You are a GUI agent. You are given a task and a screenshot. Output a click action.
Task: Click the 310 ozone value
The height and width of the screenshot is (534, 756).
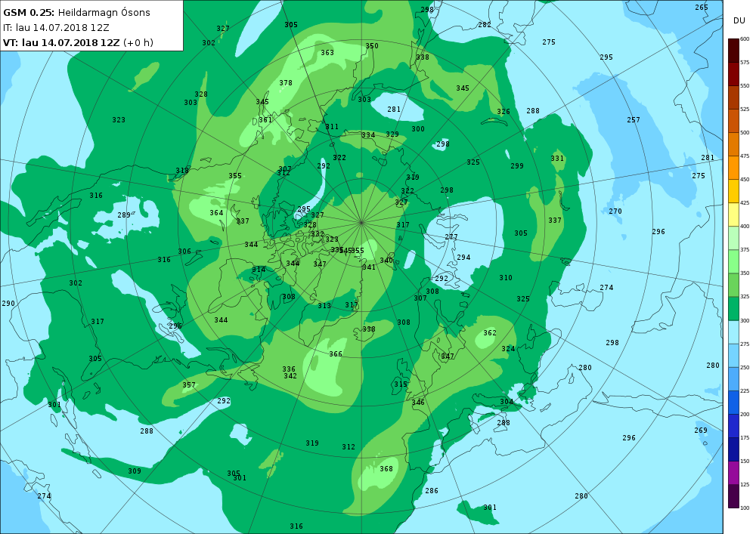pos(506,277)
